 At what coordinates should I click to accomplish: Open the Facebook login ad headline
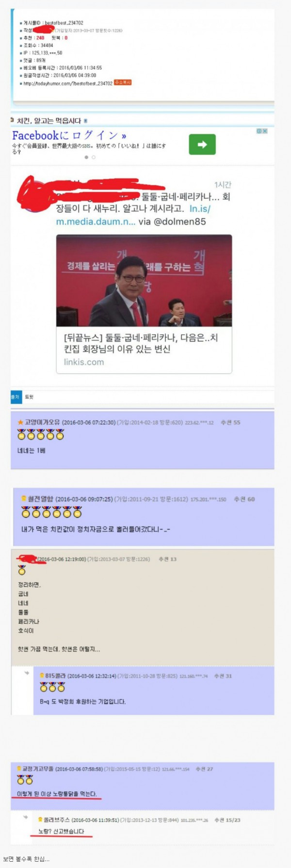pos(69,135)
